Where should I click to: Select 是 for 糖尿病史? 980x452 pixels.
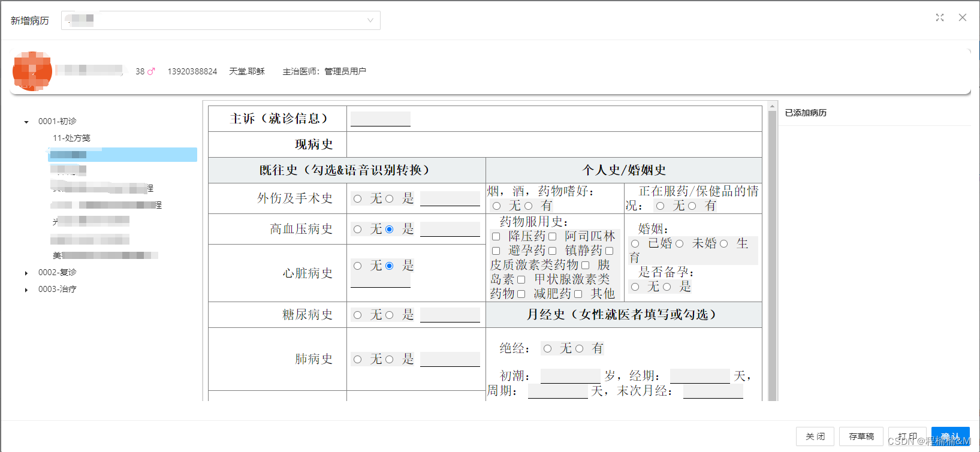390,315
